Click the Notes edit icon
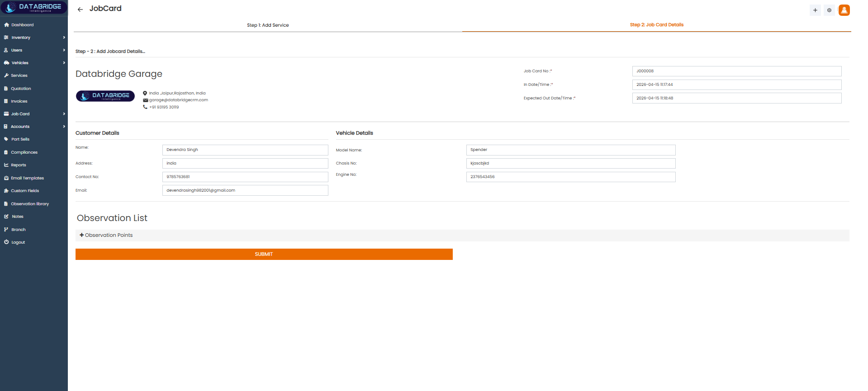Screen dimensions: 868x391 pos(6,217)
